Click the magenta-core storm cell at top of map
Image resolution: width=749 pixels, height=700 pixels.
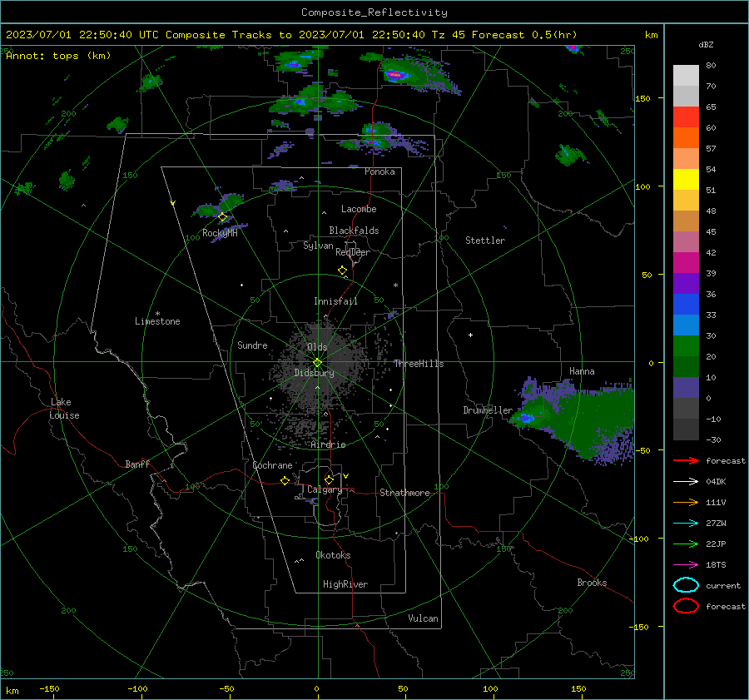(396, 75)
